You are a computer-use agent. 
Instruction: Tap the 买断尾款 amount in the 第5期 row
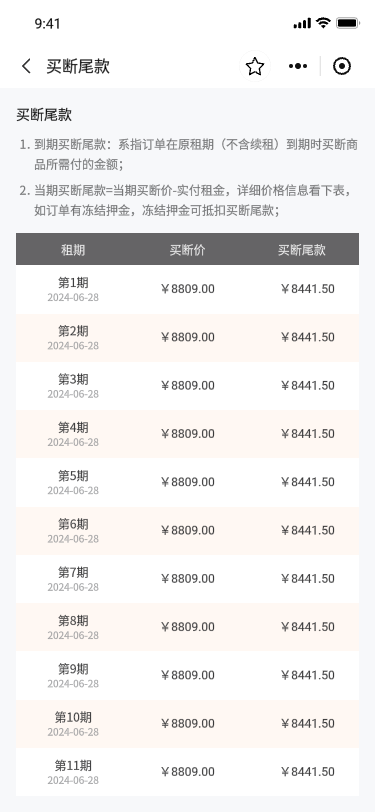click(x=308, y=482)
